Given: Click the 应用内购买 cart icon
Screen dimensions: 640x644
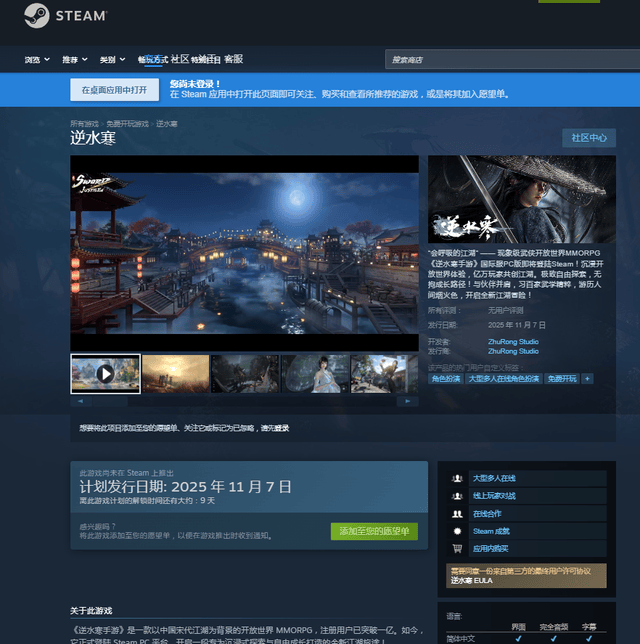Looking at the screenshot, I should click(457, 549).
